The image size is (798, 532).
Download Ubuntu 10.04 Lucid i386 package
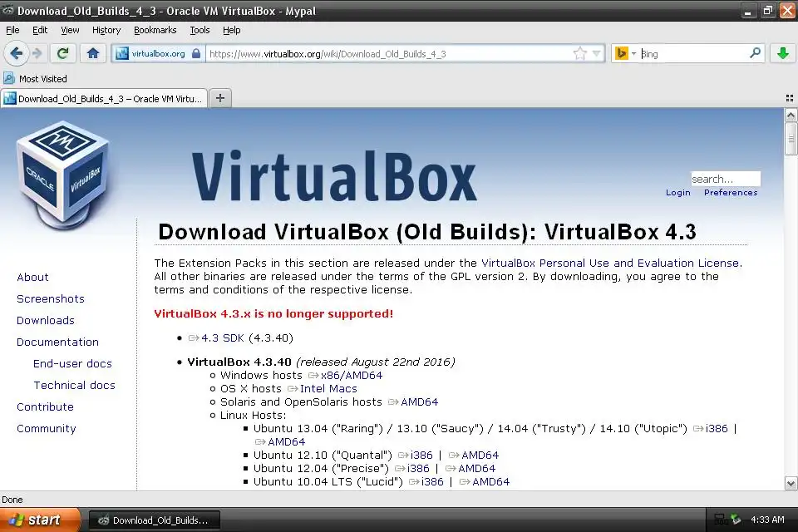(426, 481)
